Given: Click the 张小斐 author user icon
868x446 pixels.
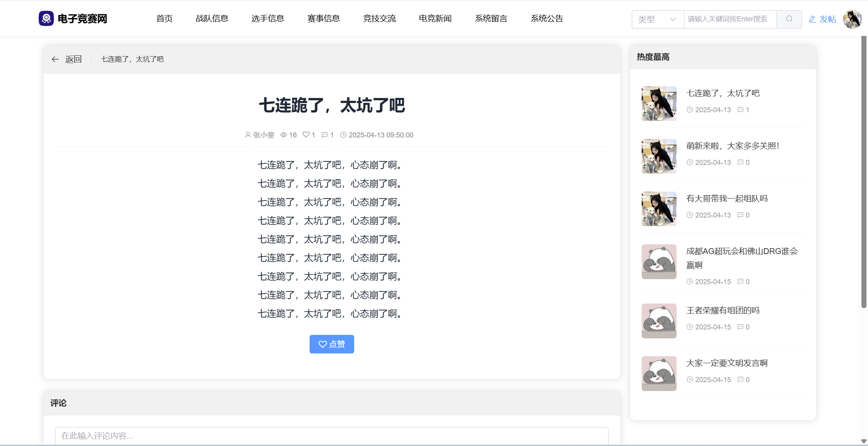Looking at the screenshot, I should (x=248, y=135).
